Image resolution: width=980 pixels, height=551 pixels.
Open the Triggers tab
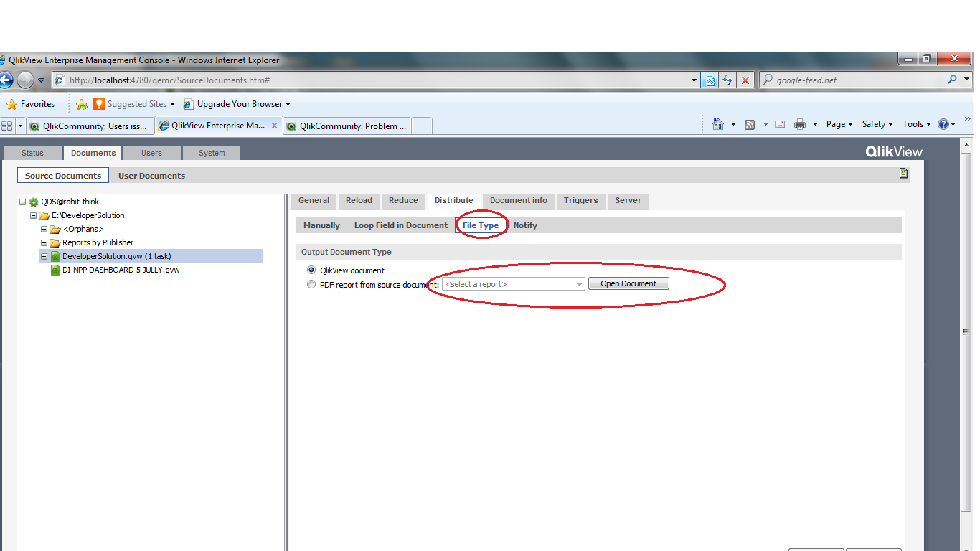(x=581, y=201)
